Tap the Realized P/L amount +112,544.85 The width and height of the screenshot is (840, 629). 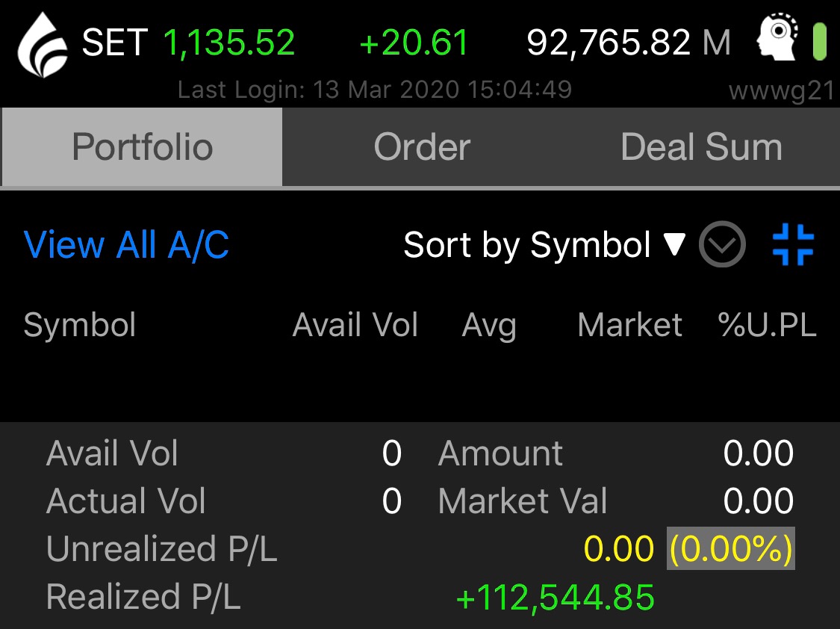pos(555,597)
